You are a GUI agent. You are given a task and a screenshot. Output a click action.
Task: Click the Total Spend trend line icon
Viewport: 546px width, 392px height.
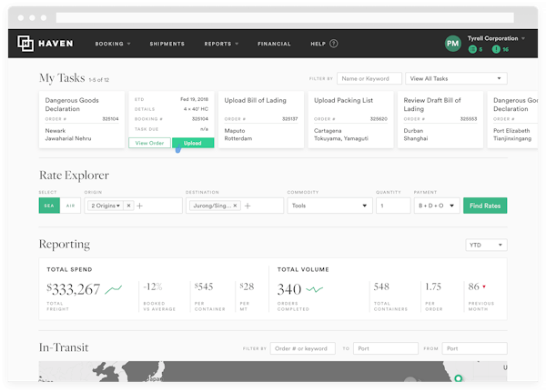[114, 289]
